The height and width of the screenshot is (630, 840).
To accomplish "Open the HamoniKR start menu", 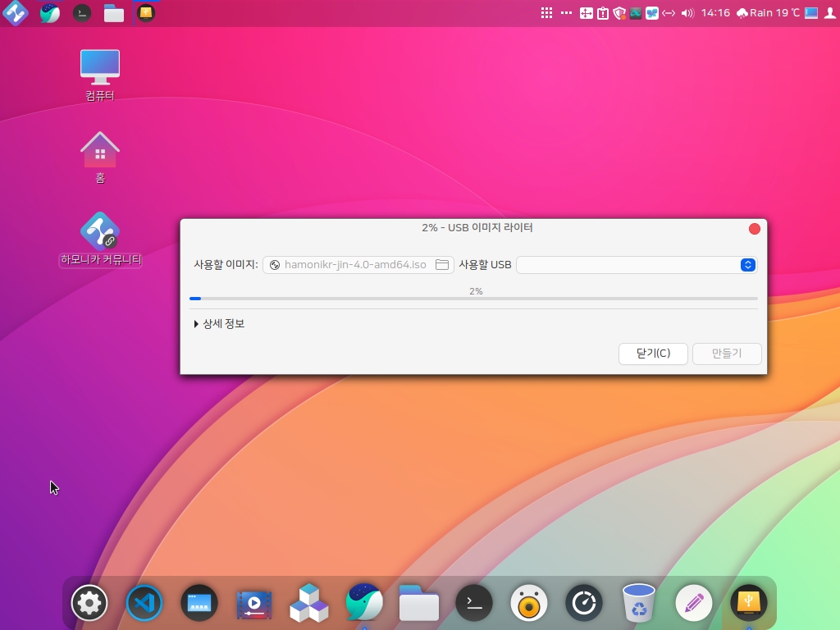I will (16, 13).
